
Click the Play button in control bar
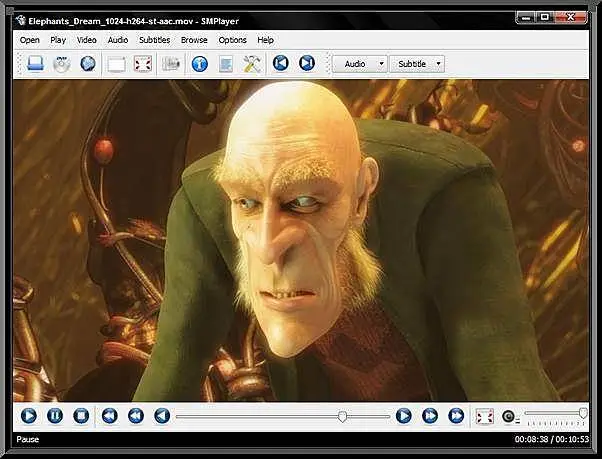(x=29, y=416)
